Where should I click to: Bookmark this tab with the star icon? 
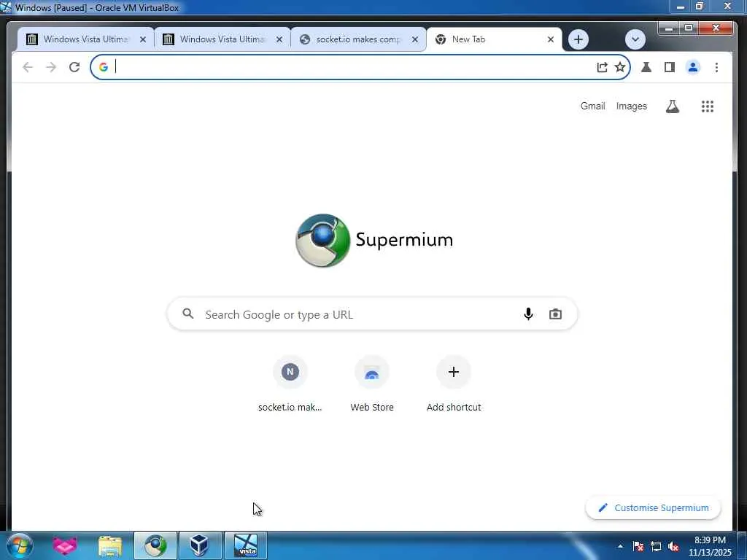click(620, 67)
